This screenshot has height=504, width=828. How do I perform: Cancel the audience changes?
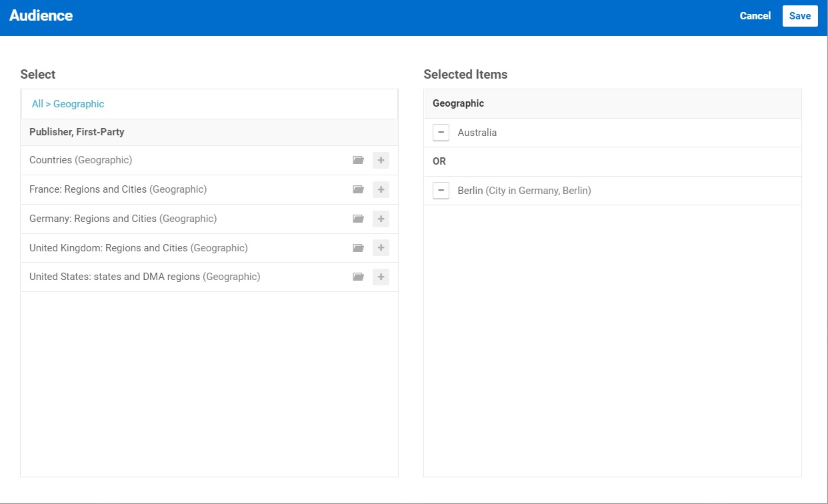pyautogui.click(x=754, y=15)
